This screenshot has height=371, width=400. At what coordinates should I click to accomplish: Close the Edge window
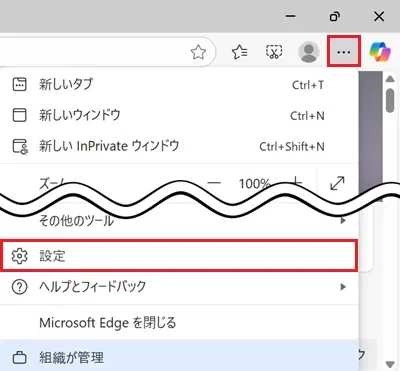(x=379, y=16)
